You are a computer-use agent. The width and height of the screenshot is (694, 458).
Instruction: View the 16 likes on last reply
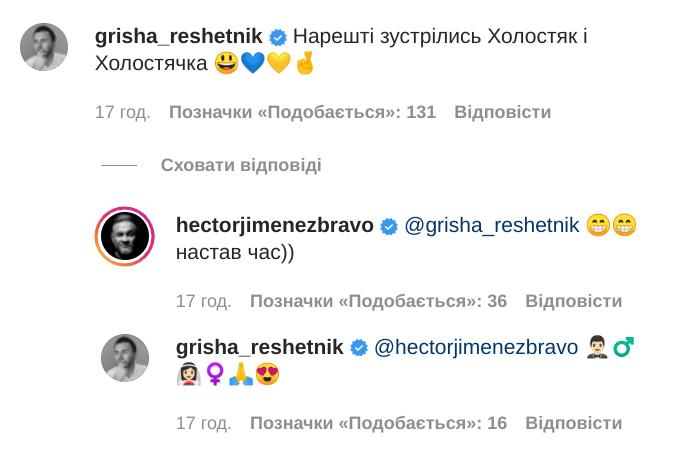click(x=378, y=423)
